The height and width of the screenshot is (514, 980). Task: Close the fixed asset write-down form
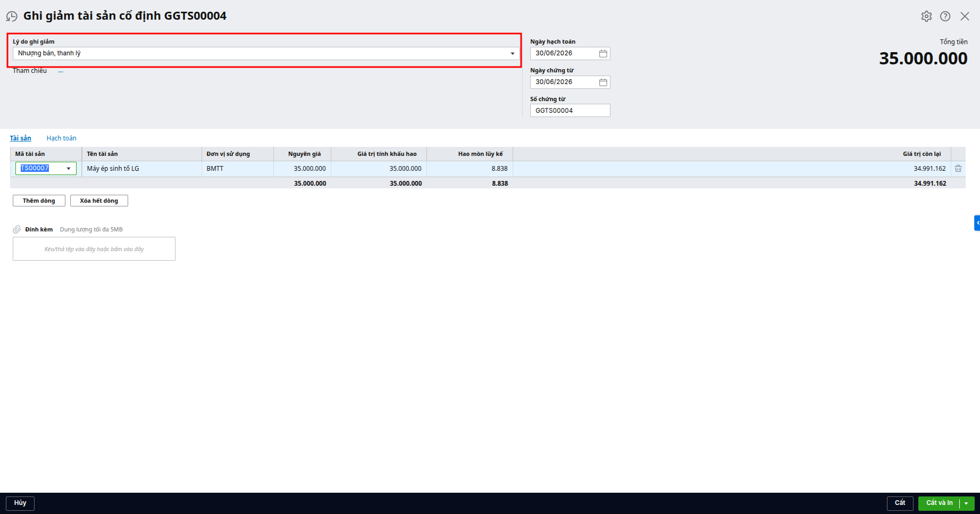point(965,16)
